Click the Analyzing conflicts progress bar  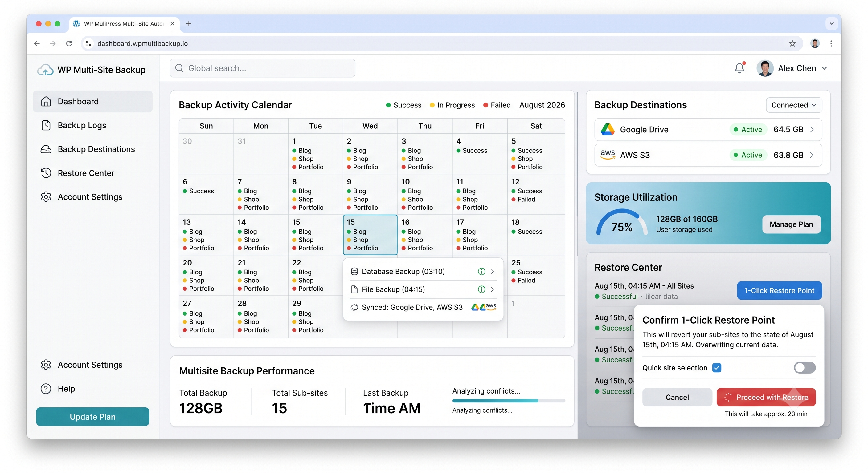point(509,401)
